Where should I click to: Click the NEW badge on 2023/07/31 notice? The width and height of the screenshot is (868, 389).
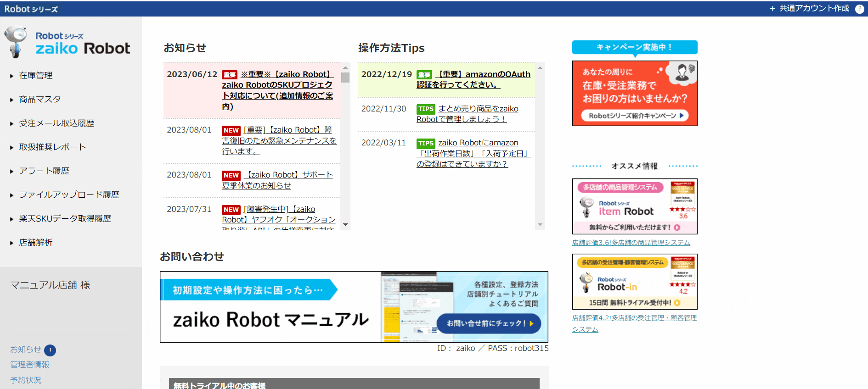click(x=231, y=210)
